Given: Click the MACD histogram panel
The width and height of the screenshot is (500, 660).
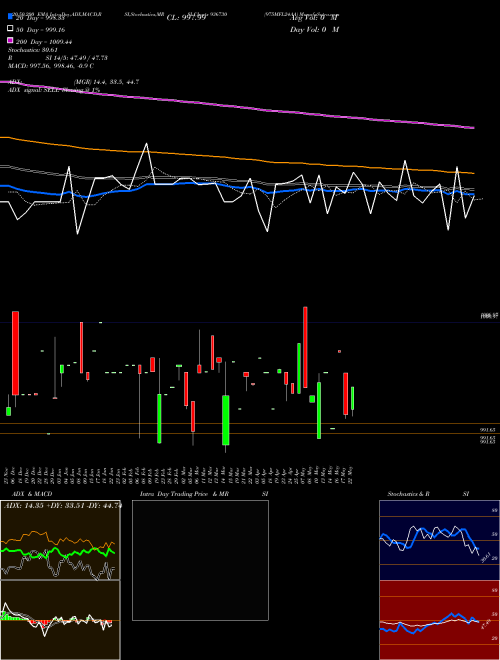Looking at the screenshot, I should 60,620.
